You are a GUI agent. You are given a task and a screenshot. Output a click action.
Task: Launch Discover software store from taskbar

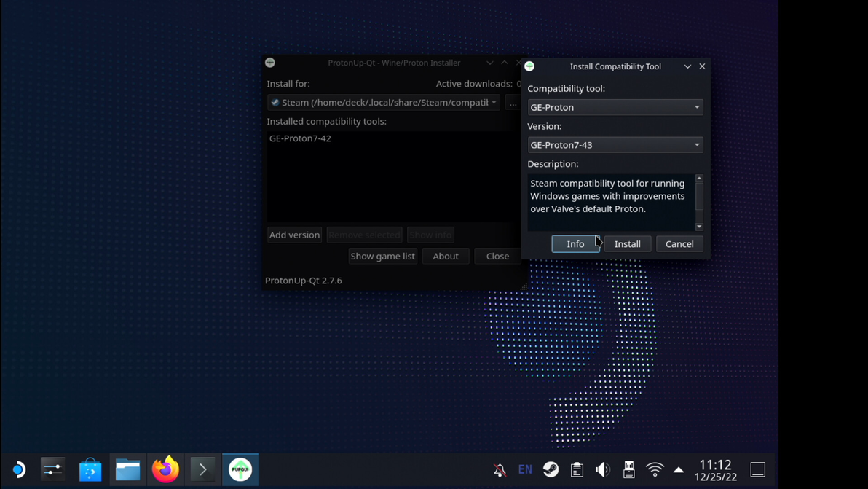click(x=90, y=469)
